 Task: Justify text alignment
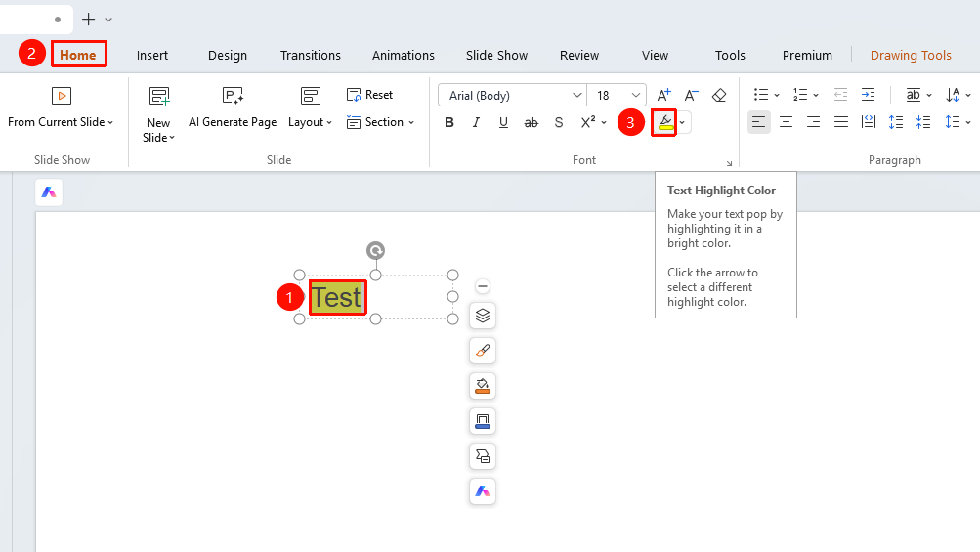click(841, 122)
